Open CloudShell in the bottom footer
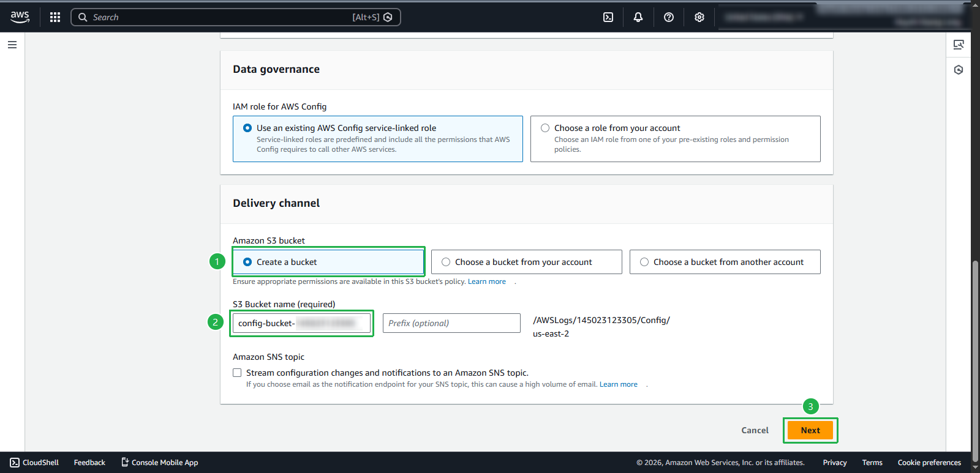 tap(35, 463)
